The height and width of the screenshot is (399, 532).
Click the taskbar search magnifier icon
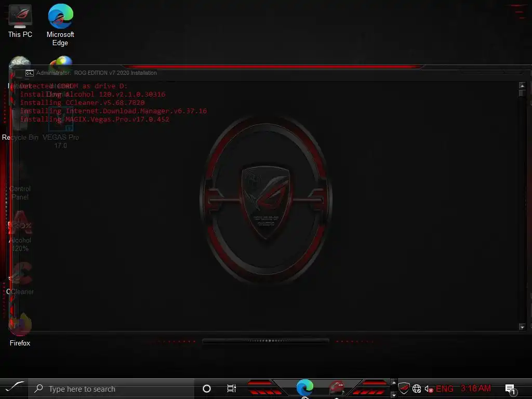coord(38,389)
